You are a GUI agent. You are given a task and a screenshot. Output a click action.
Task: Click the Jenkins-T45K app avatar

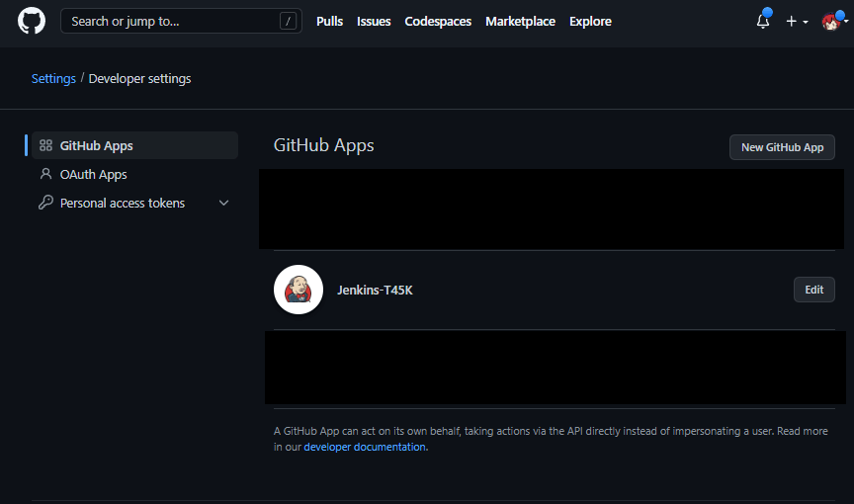(x=299, y=290)
